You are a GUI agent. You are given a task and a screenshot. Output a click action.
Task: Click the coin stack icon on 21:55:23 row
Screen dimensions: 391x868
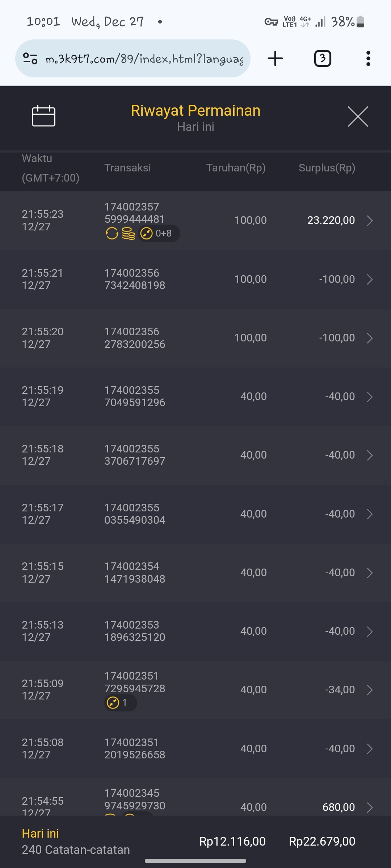[x=128, y=234]
